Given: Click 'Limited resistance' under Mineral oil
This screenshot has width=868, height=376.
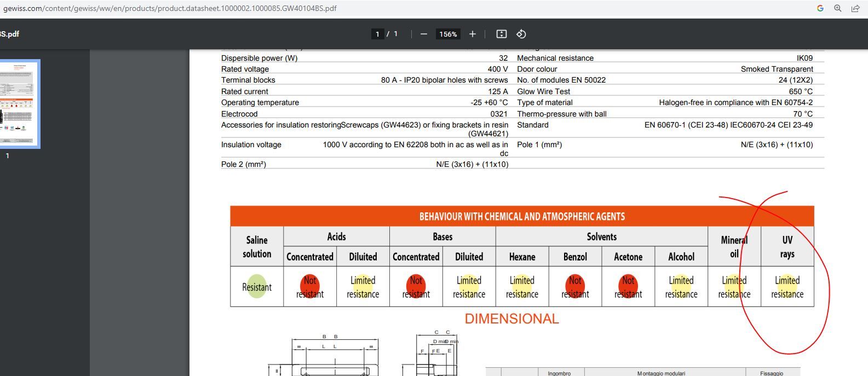Looking at the screenshot, I should pyautogui.click(x=734, y=287).
